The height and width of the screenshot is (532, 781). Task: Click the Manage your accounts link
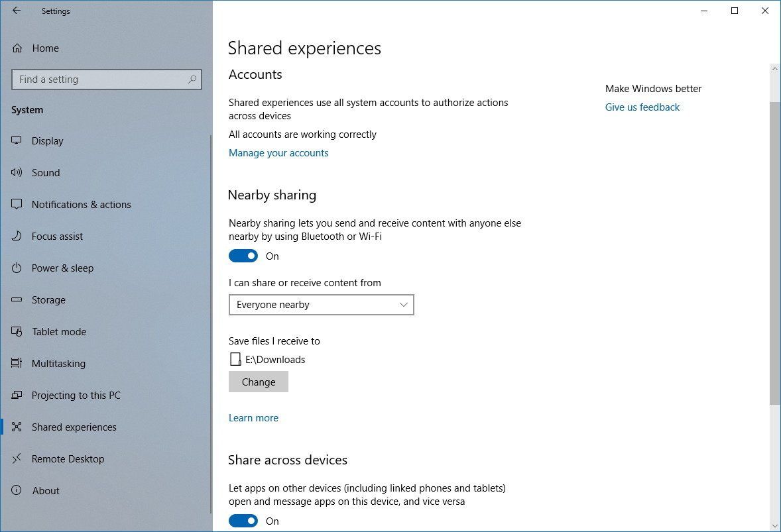278,152
